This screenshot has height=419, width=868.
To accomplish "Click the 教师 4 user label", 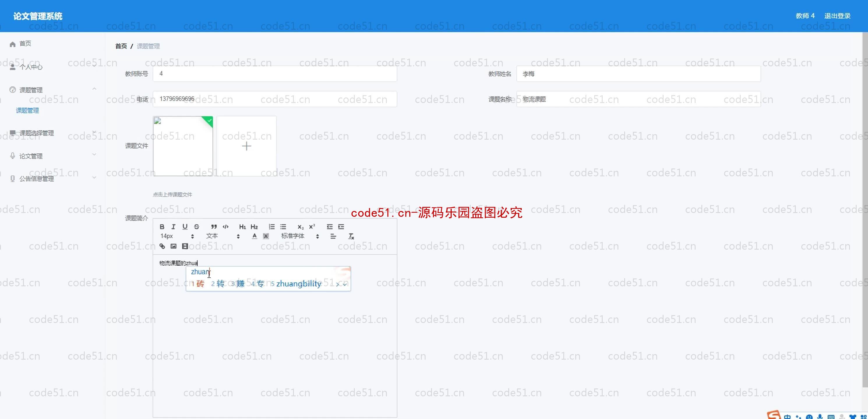I will tap(805, 16).
